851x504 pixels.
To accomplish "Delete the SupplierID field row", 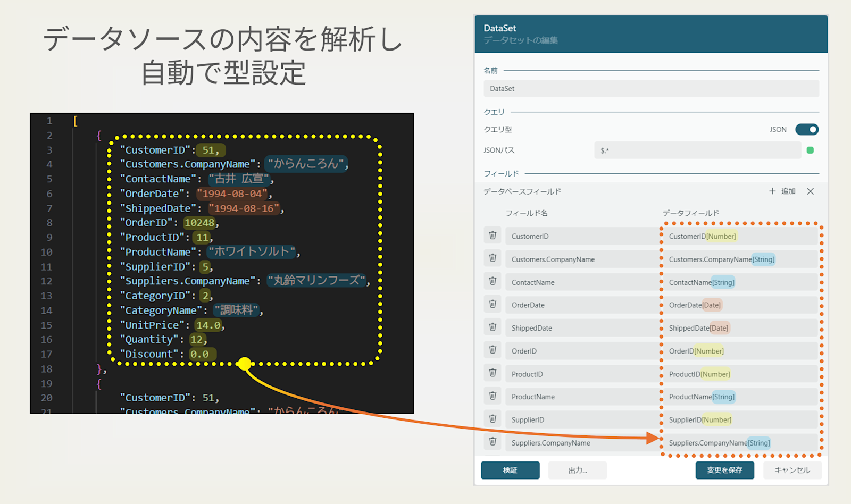I will tap(493, 419).
